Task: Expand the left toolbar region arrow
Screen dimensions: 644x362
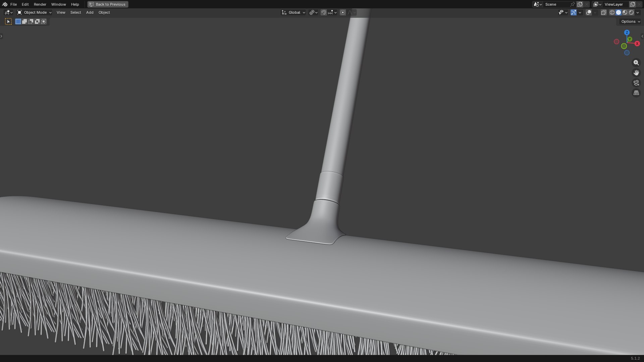Action: tap(1, 36)
